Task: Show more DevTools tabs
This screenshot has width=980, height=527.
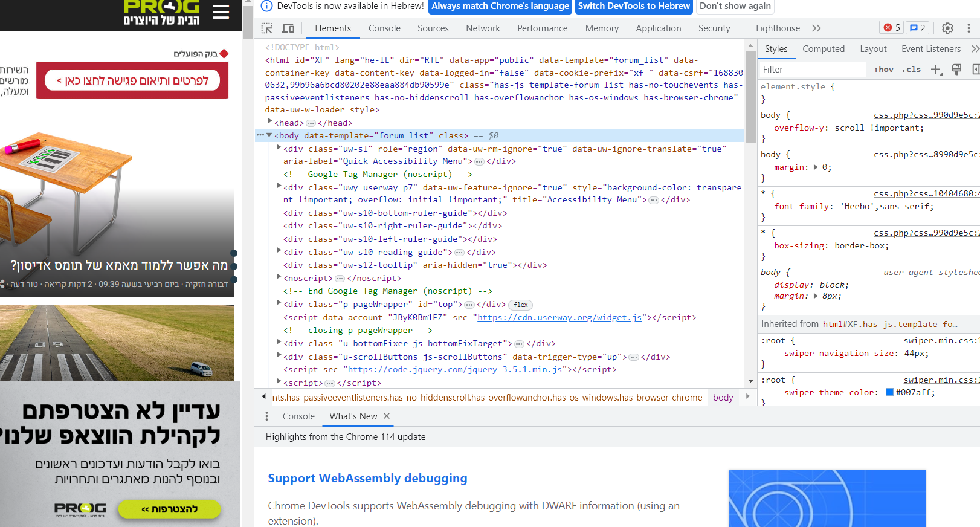Action: point(817,28)
